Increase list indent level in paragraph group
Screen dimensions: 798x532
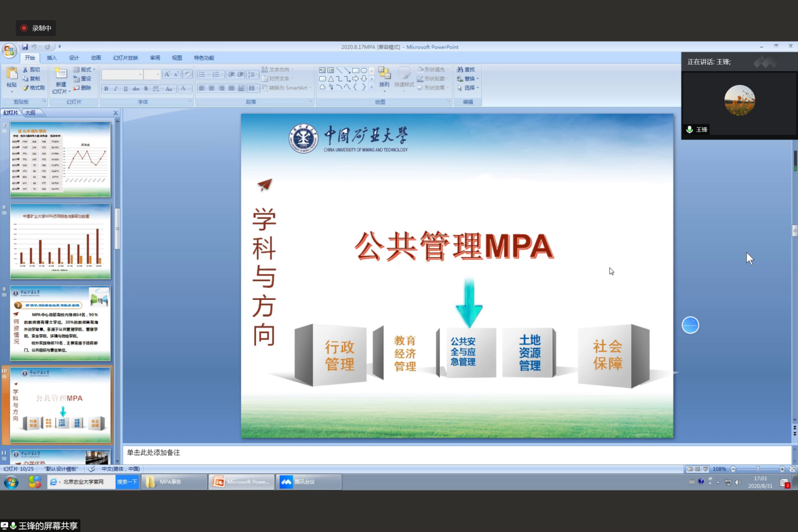point(240,74)
